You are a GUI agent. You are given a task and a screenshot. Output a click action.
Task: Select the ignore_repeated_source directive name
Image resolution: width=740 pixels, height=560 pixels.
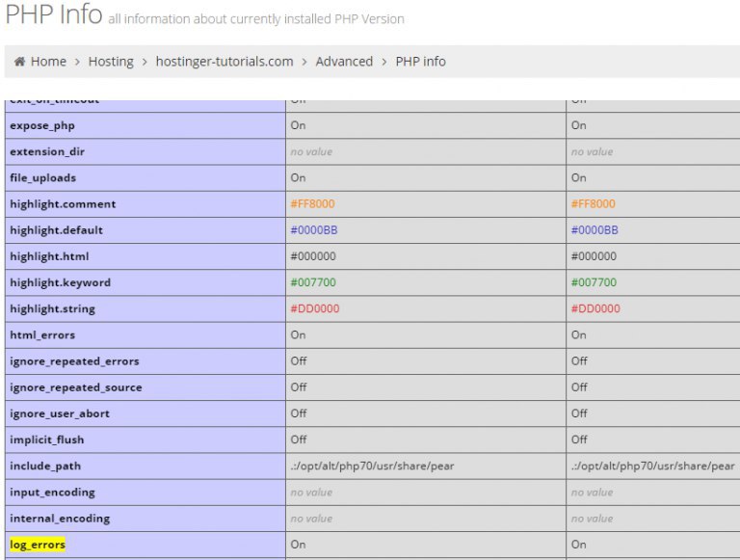[x=76, y=387]
